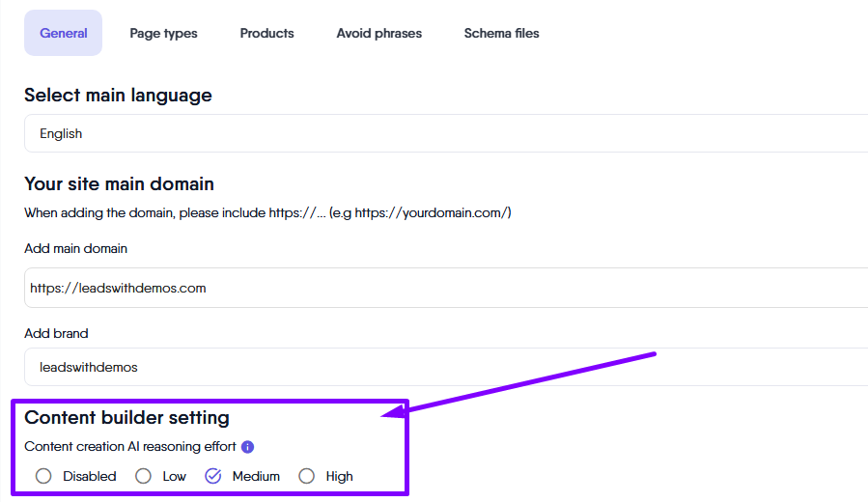Choose the Low reasoning effort radio button
868x502 pixels.
pos(143,476)
